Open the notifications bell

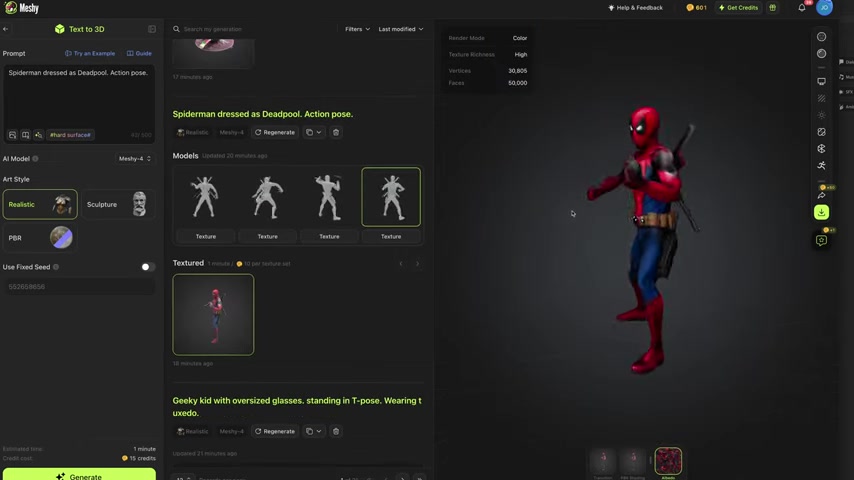pos(801,8)
